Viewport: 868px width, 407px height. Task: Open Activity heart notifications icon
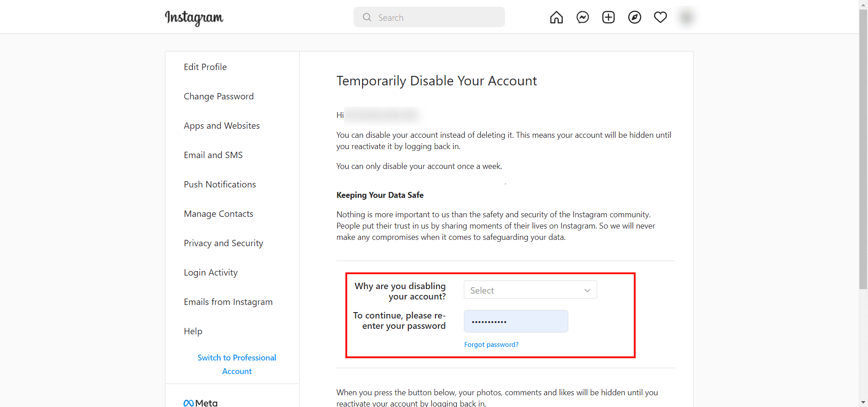pyautogui.click(x=660, y=18)
